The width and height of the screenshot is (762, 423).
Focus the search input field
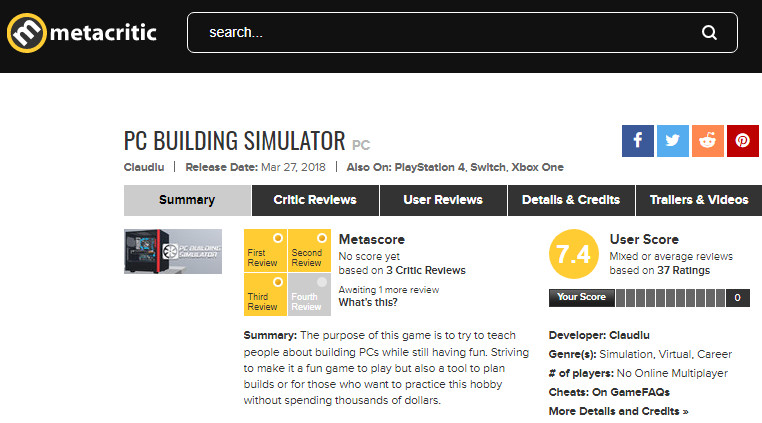[462, 33]
